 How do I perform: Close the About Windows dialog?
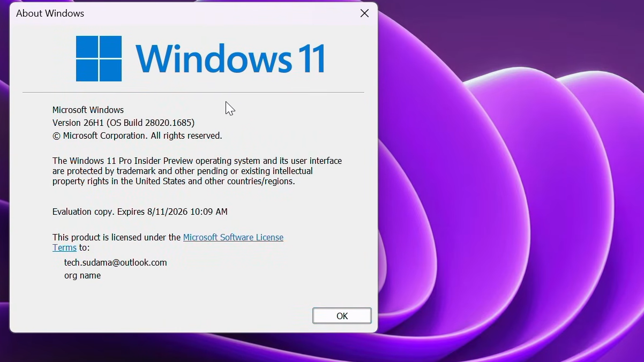[364, 13]
